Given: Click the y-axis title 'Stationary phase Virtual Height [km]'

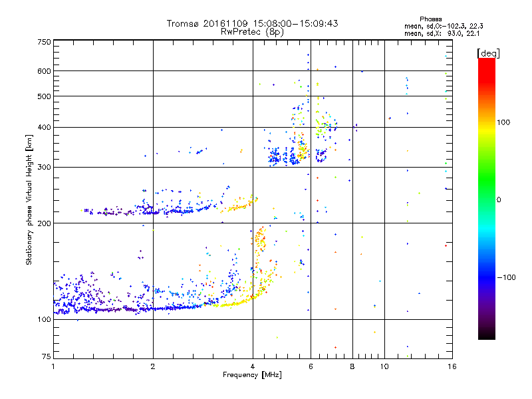Looking at the screenshot, I should (29, 199).
